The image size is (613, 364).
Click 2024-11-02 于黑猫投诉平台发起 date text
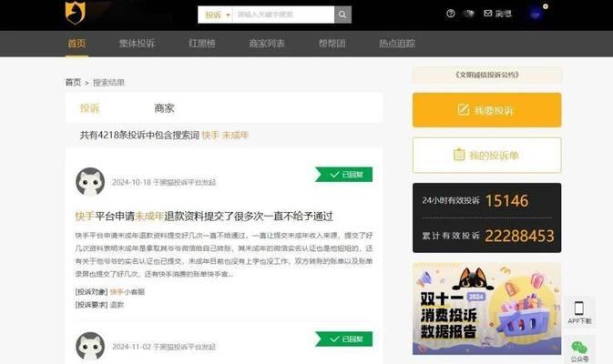[x=164, y=347]
